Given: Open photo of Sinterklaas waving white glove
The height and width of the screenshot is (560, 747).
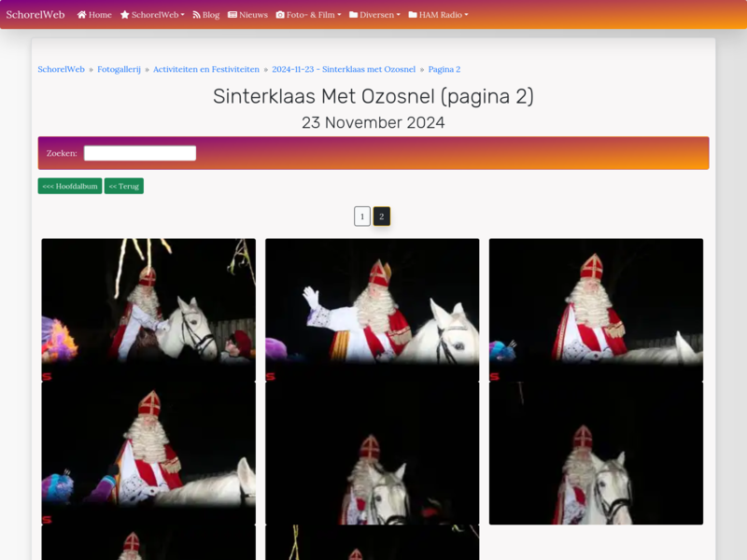Looking at the screenshot, I should [372, 310].
